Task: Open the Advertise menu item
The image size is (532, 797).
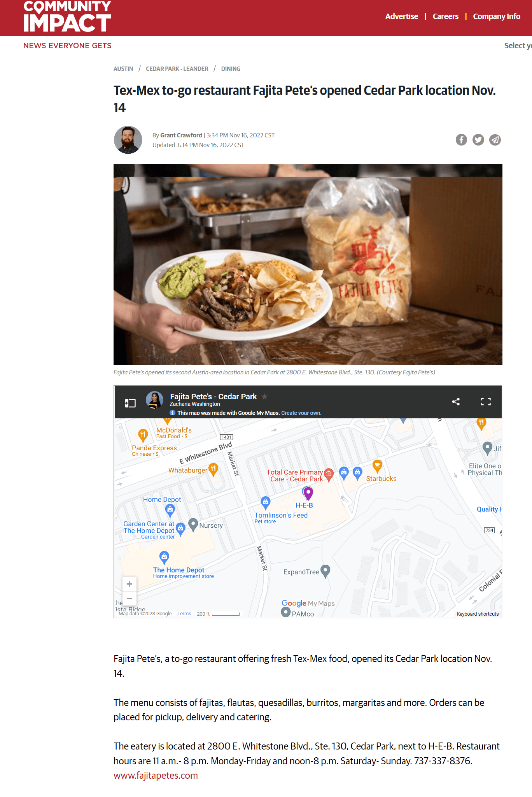Action: tap(402, 16)
